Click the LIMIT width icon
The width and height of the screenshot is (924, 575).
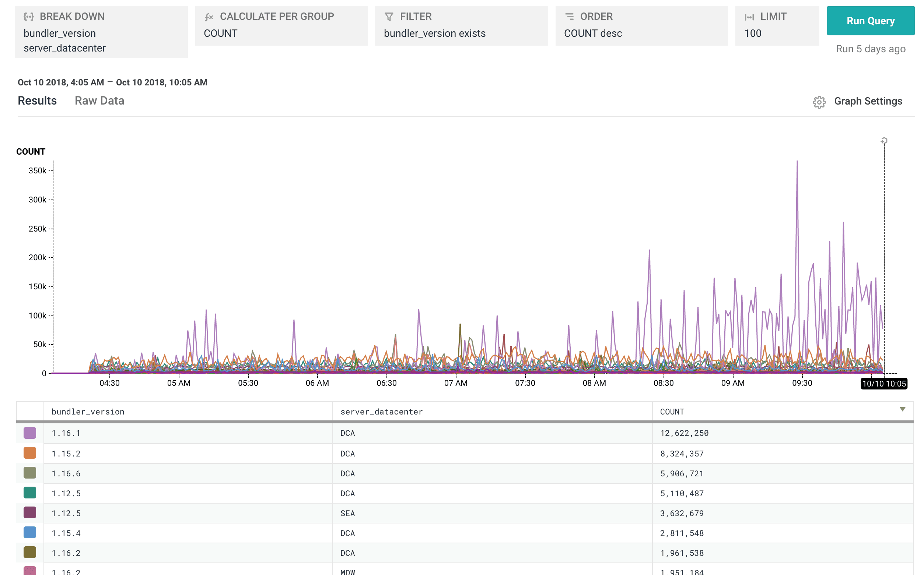[x=749, y=16]
